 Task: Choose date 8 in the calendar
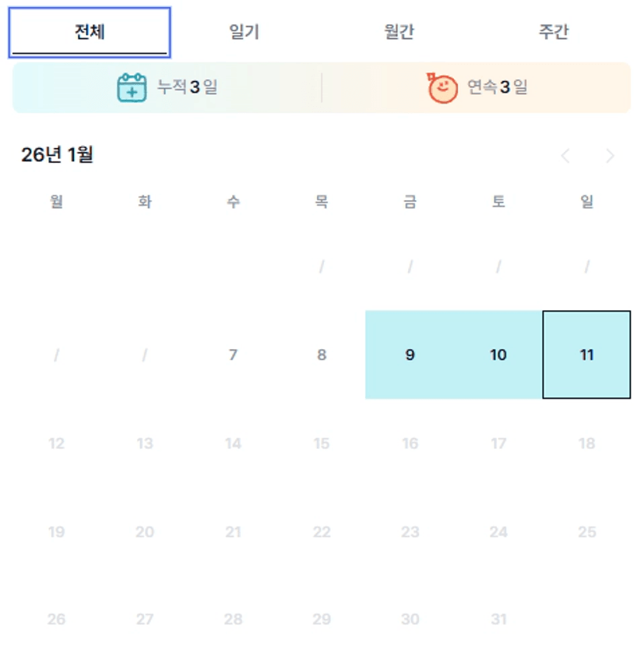(322, 355)
